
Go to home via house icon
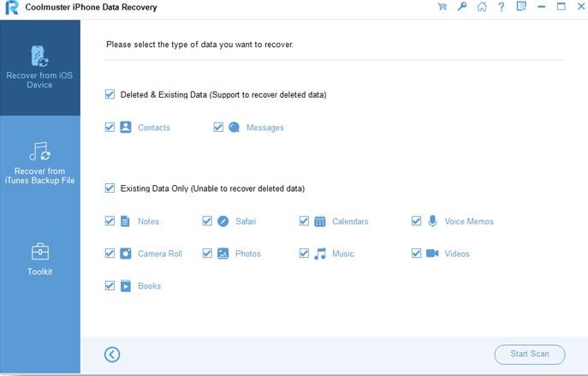482,6
